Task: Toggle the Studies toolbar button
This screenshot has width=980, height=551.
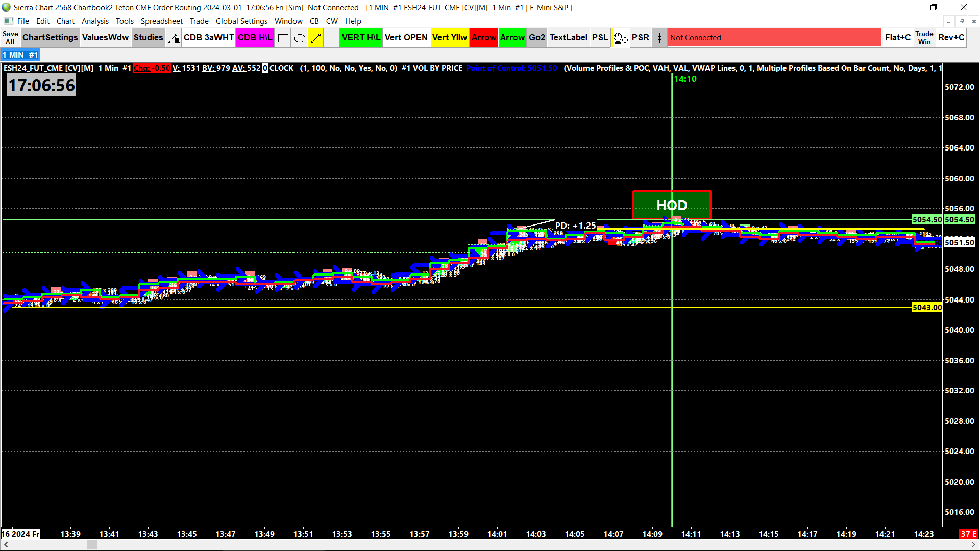Action: pyautogui.click(x=148, y=38)
